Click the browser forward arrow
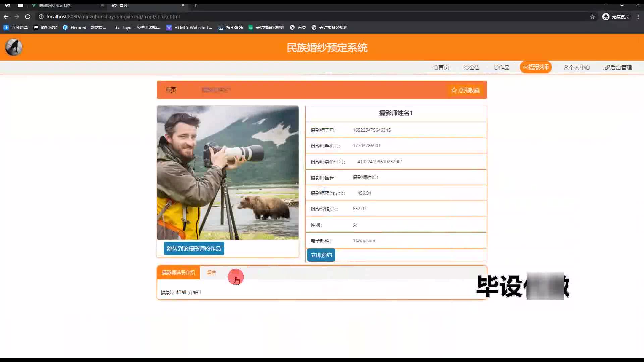This screenshot has width=644, height=362. click(17, 17)
